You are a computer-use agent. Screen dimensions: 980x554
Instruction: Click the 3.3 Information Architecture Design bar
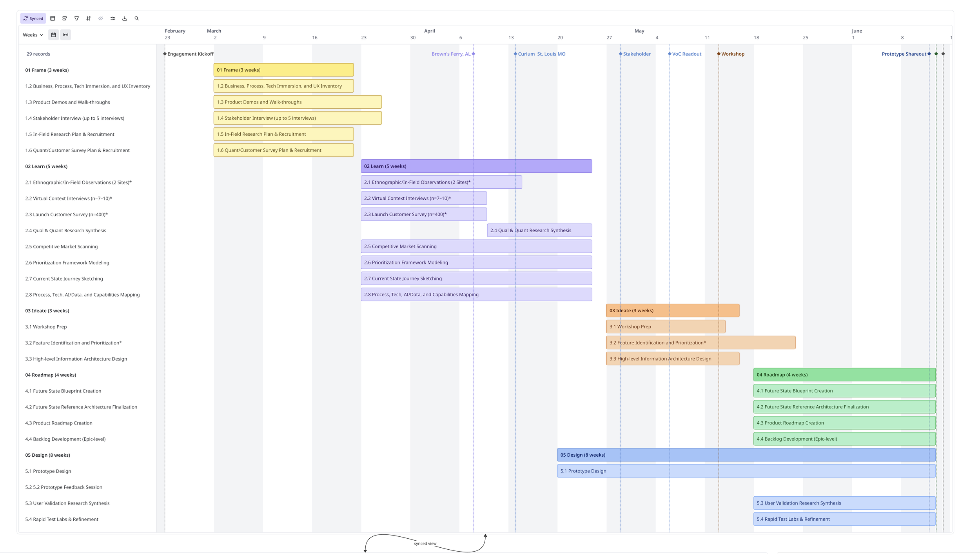(673, 359)
